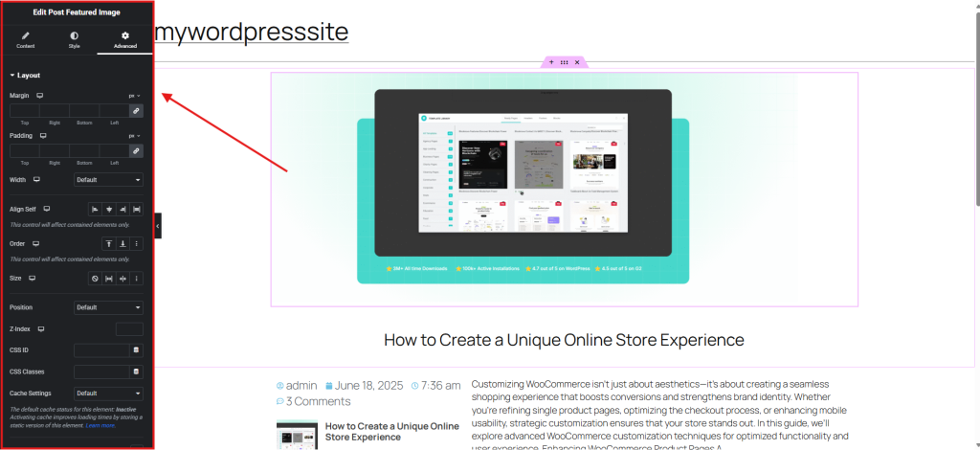The height and width of the screenshot is (450, 980).
Task: Click the Z-Index input field
Action: click(x=129, y=329)
